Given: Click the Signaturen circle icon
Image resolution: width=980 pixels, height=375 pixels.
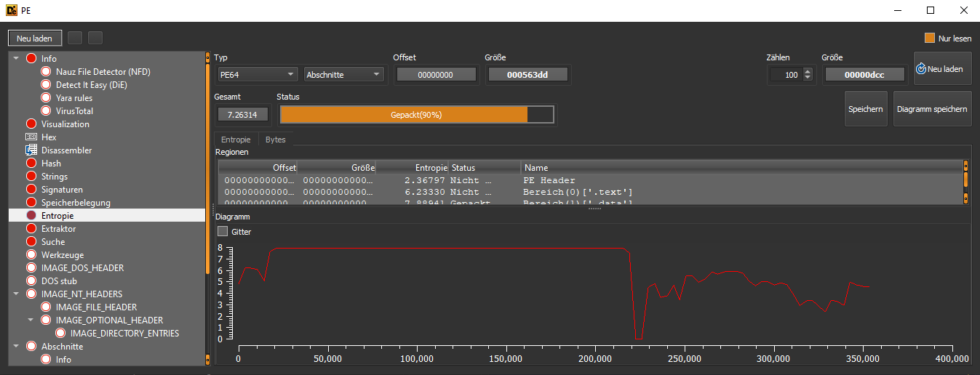Looking at the screenshot, I should 31,190.
